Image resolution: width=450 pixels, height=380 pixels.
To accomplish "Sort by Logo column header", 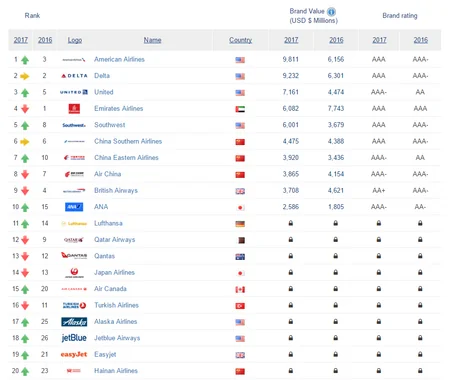I will click(75, 40).
